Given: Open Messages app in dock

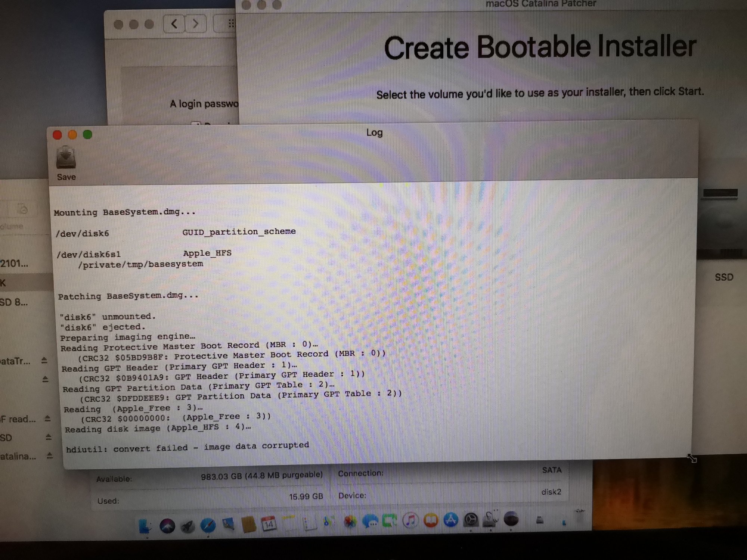Looking at the screenshot, I should (x=370, y=521).
